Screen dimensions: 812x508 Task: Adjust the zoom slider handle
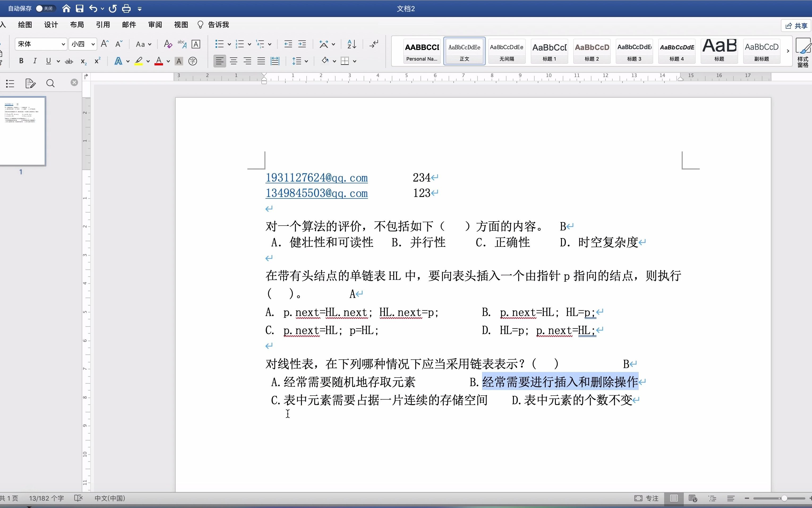pyautogui.click(x=784, y=498)
